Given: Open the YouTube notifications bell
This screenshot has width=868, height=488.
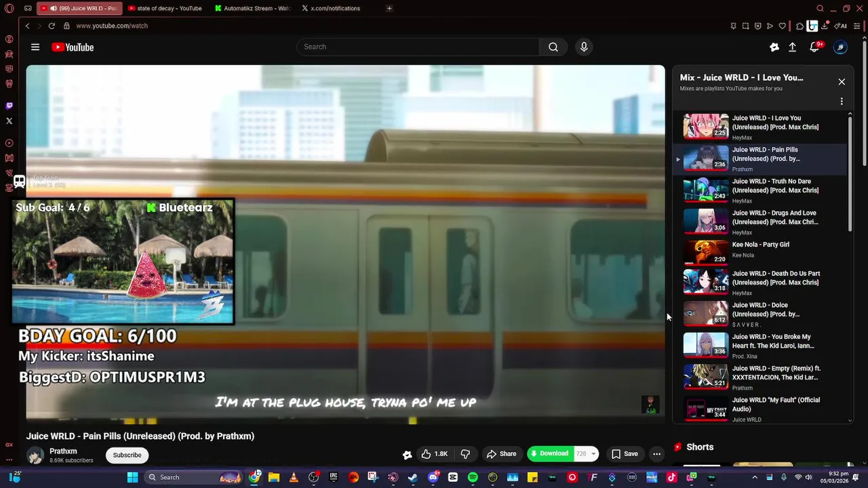Looking at the screenshot, I should (x=814, y=47).
